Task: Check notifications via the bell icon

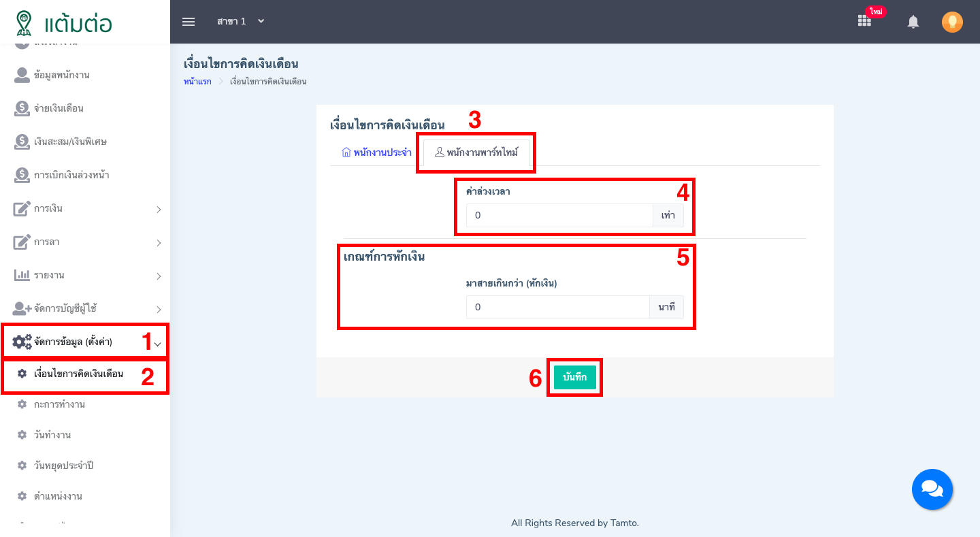Action: tap(913, 21)
